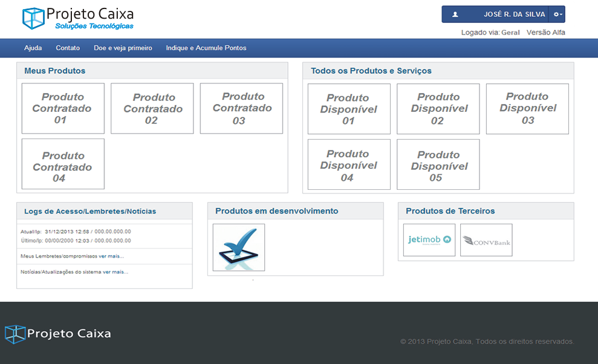This screenshot has width=598, height=364.
Task: Click the Versão Alfa label
Action: click(546, 33)
